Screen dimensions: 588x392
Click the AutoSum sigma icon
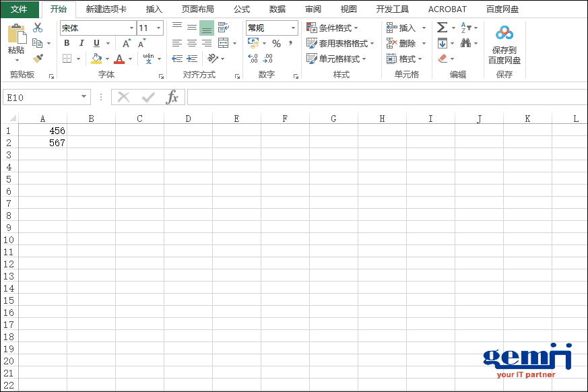[x=441, y=27]
